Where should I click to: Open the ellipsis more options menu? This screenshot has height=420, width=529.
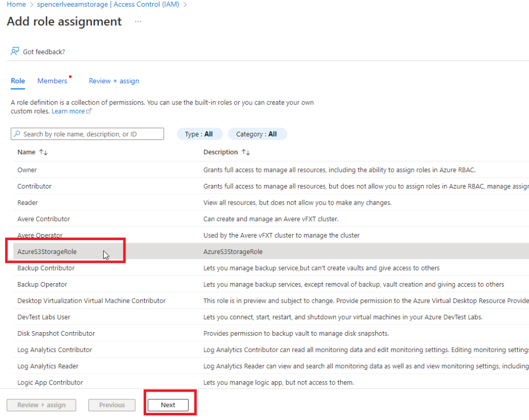click(138, 22)
